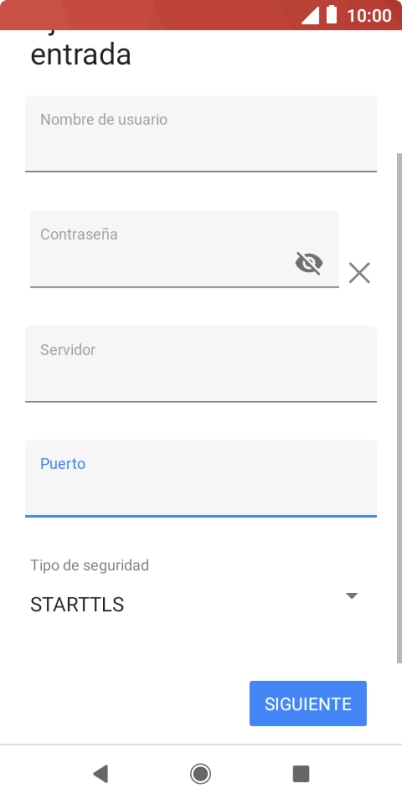Tap the Android back navigation triangle
This screenshot has height=804, width=402.
coord(100,773)
